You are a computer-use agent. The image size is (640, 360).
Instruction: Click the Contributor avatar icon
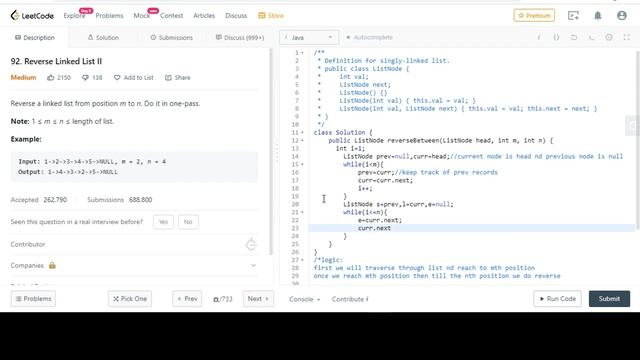(x=251, y=244)
